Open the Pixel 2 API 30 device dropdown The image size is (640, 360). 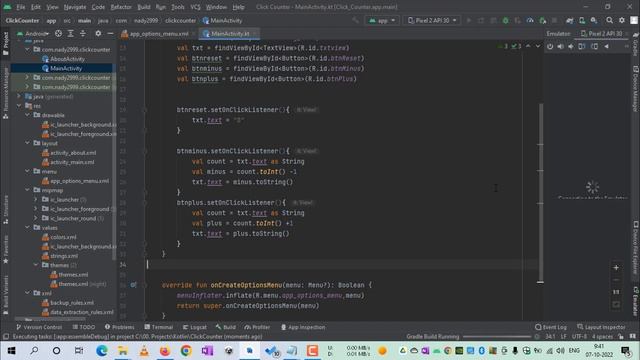coord(432,20)
